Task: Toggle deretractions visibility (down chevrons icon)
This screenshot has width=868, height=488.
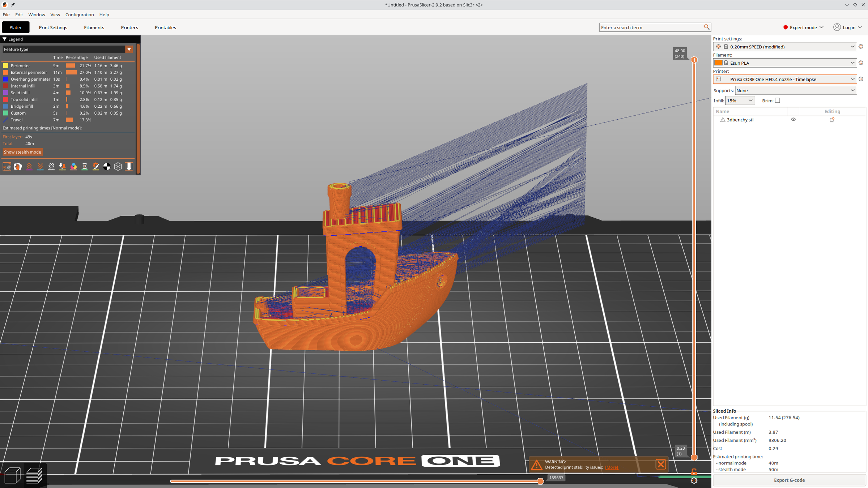Action: click(x=40, y=166)
